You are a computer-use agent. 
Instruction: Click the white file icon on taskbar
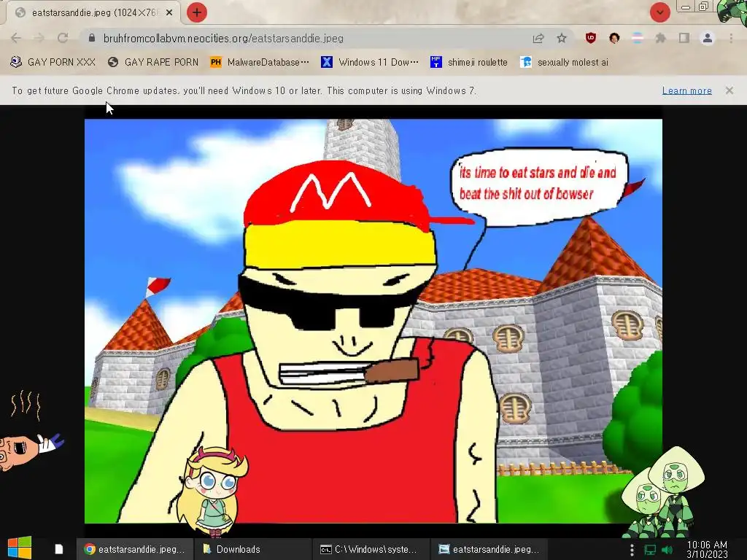[x=59, y=549]
